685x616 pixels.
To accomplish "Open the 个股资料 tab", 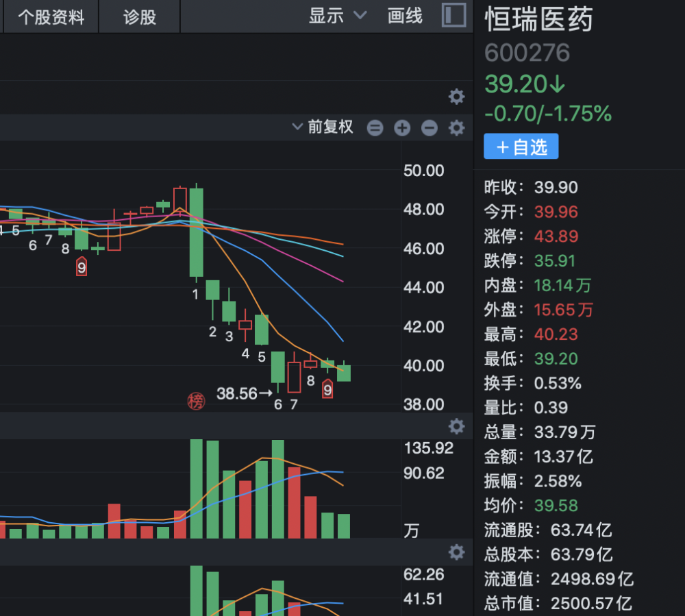I will pyautogui.click(x=51, y=16).
